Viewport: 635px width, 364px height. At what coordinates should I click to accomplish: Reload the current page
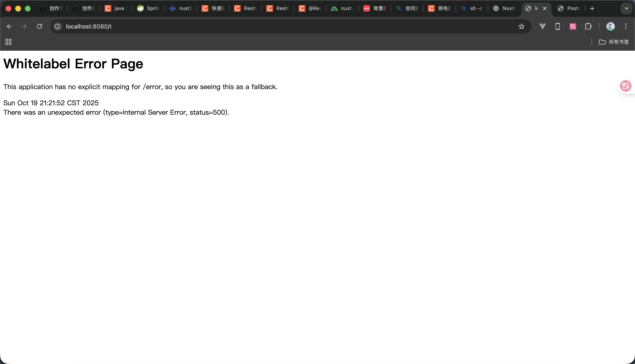point(39,26)
